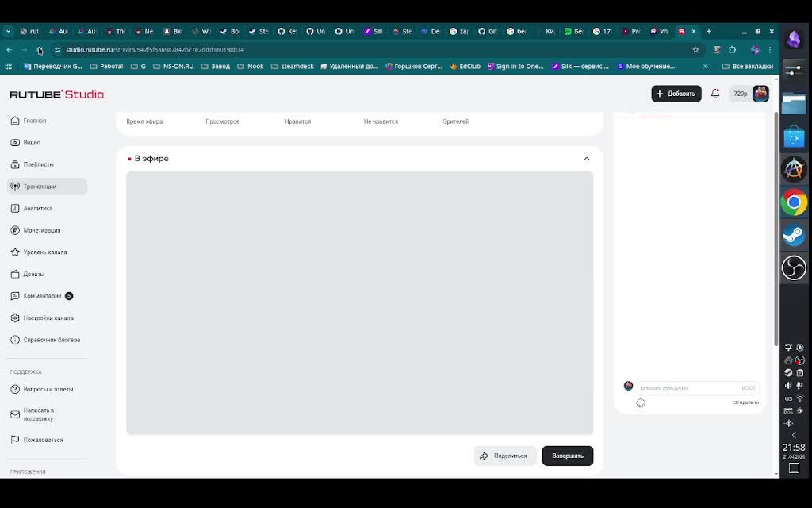Open the steamdeck bookmark folder
This screenshot has width=812, height=508.
coord(292,67)
